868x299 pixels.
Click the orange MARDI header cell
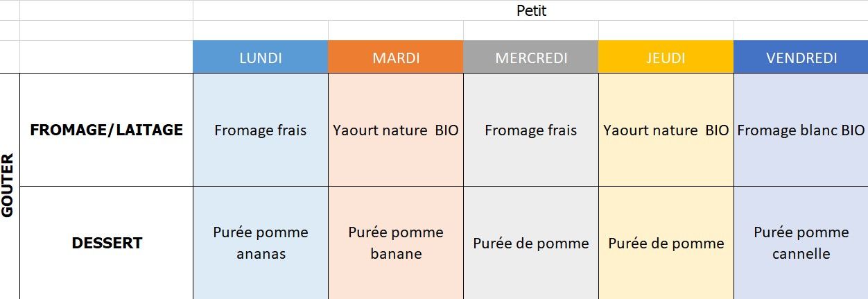395,58
